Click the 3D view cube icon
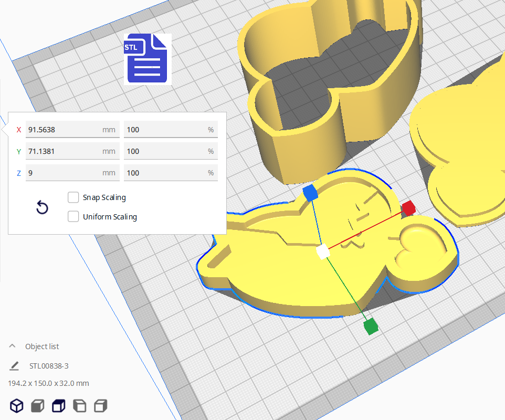This screenshot has height=420, width=505. (x=17, y=406)
